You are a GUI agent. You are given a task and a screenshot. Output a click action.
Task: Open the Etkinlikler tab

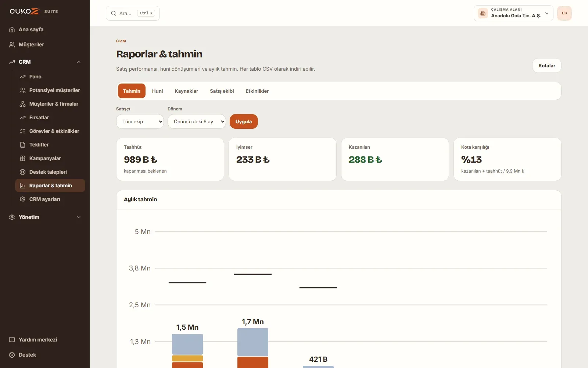257,91
